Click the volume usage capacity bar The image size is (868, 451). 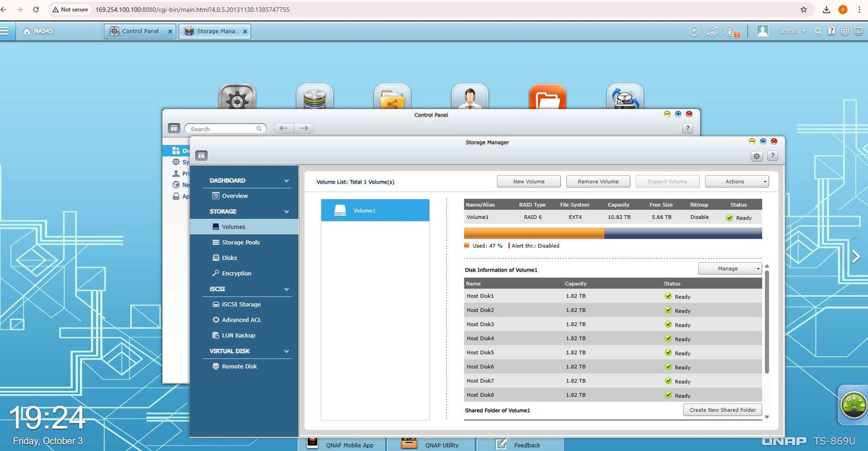pyautogui.click(x=613, y=233)
